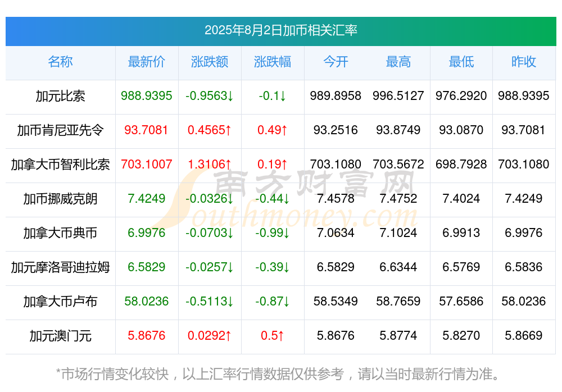This screenshot has height=392, width=562.
Task: Click the row name 加币挪威克朗
Action: tap(60, 198)
